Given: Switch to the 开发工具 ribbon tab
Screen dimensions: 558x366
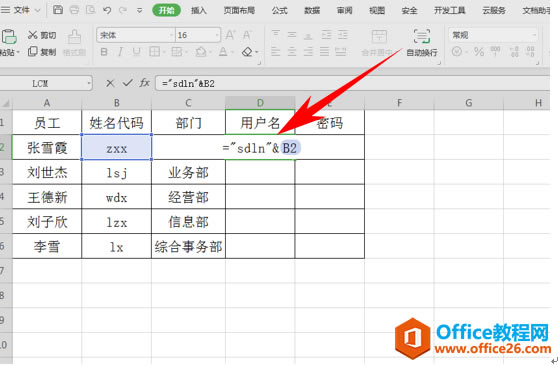Looking at the screenshot, I should (x=449, y=10).
